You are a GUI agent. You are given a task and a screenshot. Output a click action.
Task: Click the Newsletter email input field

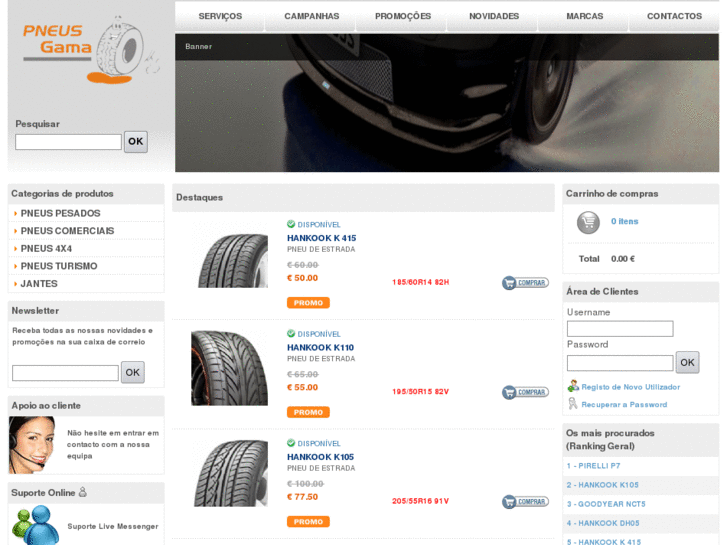click(65, 373)
